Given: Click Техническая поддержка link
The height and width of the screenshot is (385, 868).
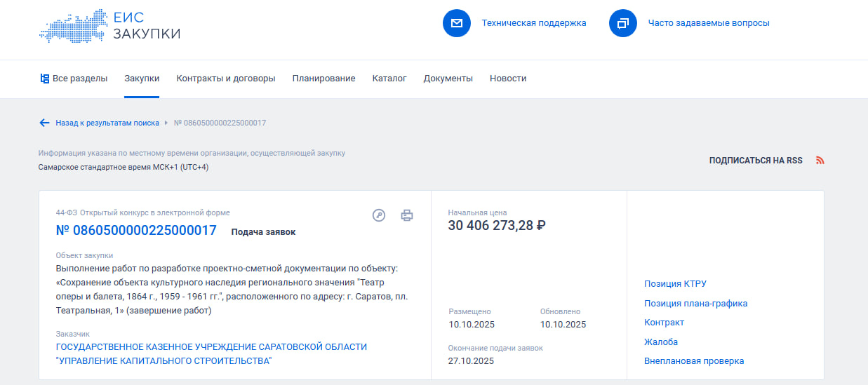Looking at the screenshot, I should 534,23.
